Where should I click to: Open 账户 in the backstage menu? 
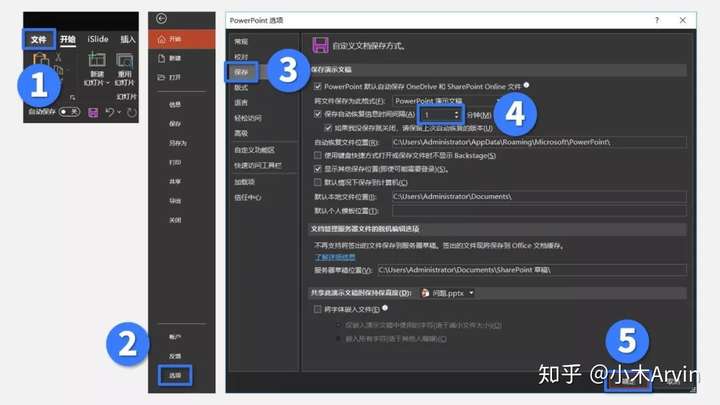pos(175,337)
